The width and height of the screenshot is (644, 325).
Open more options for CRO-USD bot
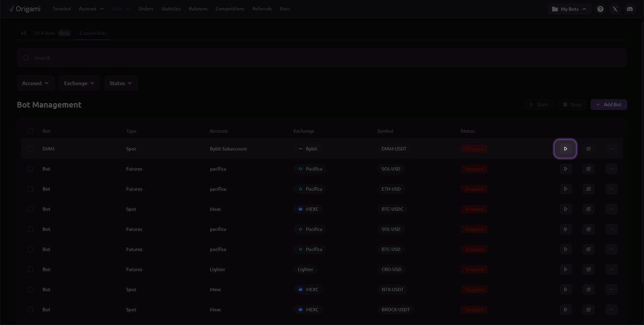point(611,269)
